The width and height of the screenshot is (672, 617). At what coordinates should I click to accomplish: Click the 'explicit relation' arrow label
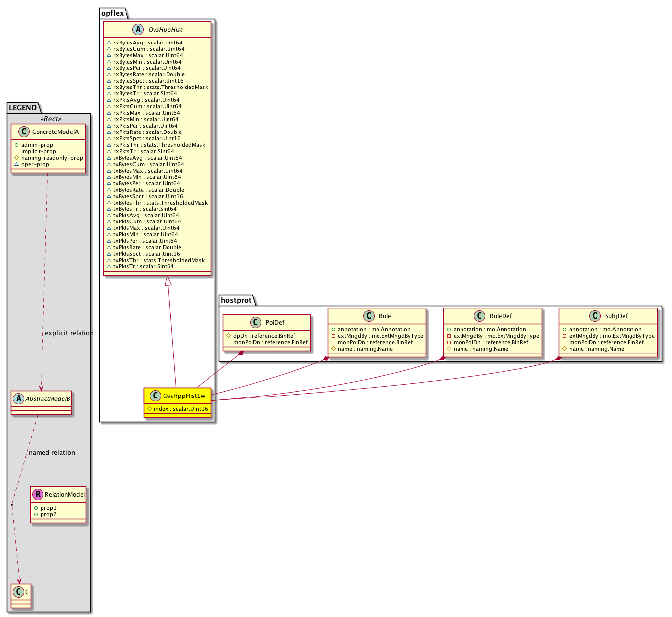[69, 333]
